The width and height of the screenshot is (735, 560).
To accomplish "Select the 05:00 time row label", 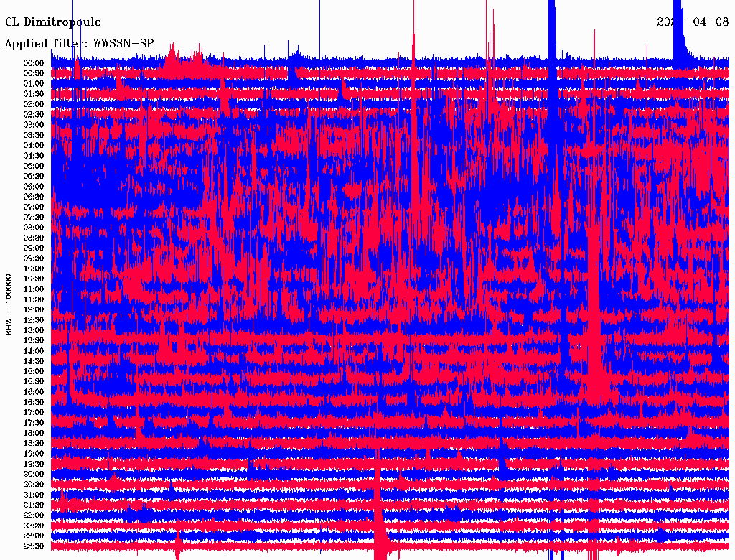I will click(x=34, y=166).
